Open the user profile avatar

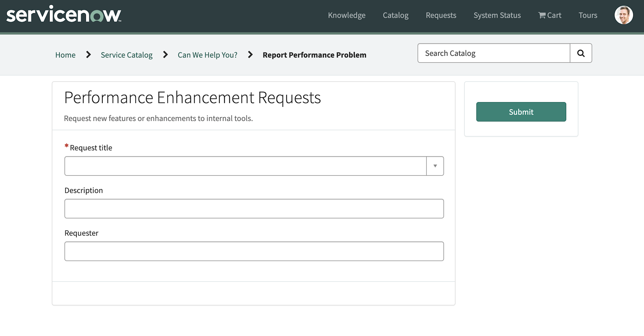pyautogui.click(x=624, y=15)
